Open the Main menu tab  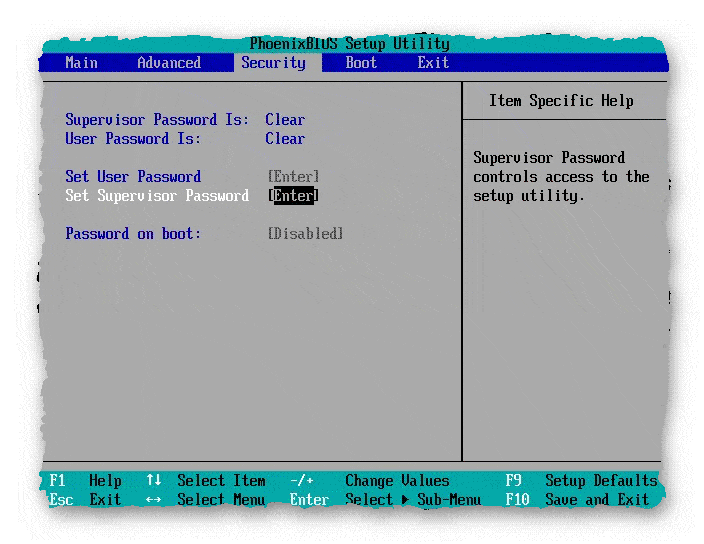click(81, 63)
